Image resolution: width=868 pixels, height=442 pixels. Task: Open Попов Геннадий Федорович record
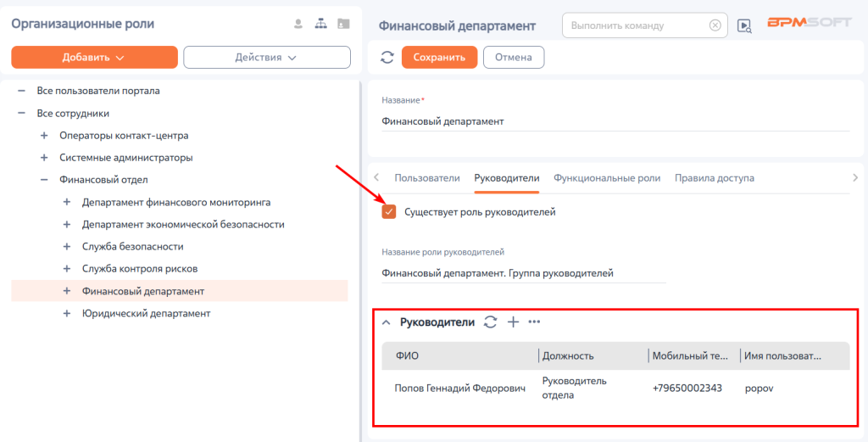click(x=460, y=389)
